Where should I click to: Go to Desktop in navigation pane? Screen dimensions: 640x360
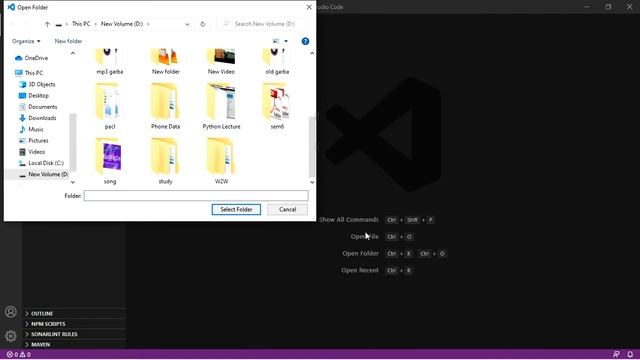38,96
